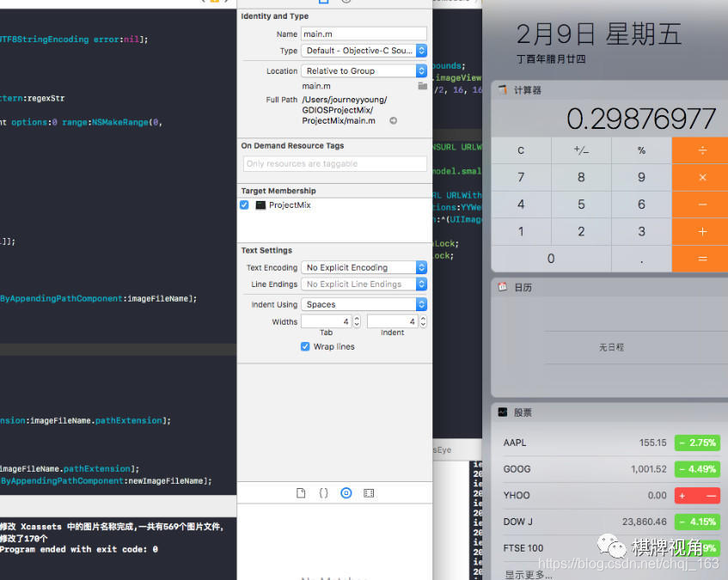The width and height of the screenshot is (728, 580).
Task: Click the 2 key on the calculator
Action: pos(581,231)
